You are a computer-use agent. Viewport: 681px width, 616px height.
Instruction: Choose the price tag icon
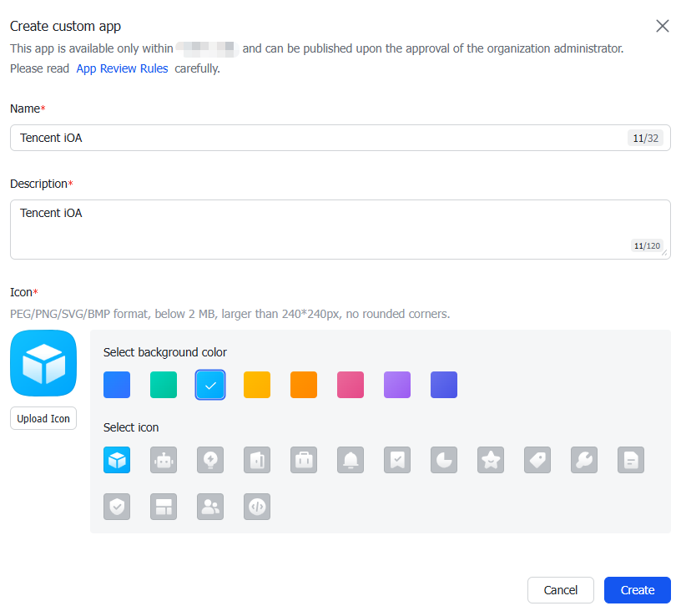[537, 460]
